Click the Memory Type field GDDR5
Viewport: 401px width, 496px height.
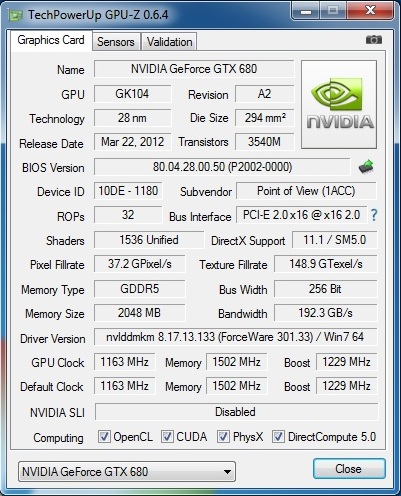140,288
